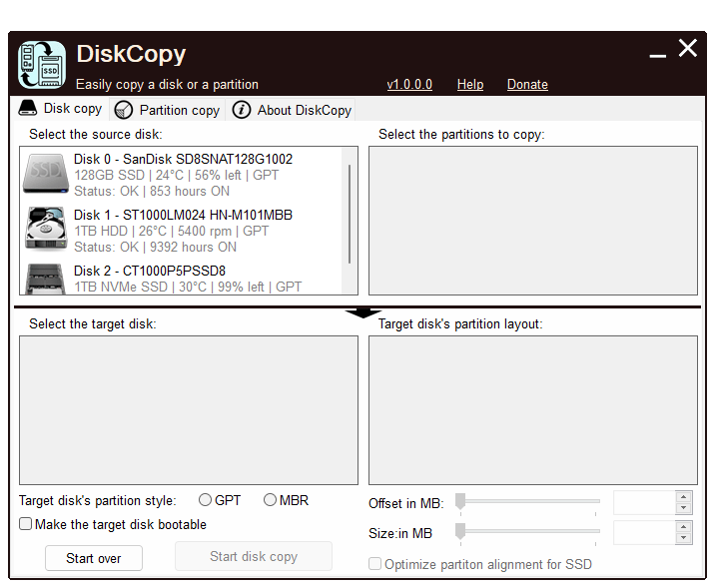Click the Disk copy tab drive icon
The width and height of the screenshot is (715, 588).
coord(28,109)
